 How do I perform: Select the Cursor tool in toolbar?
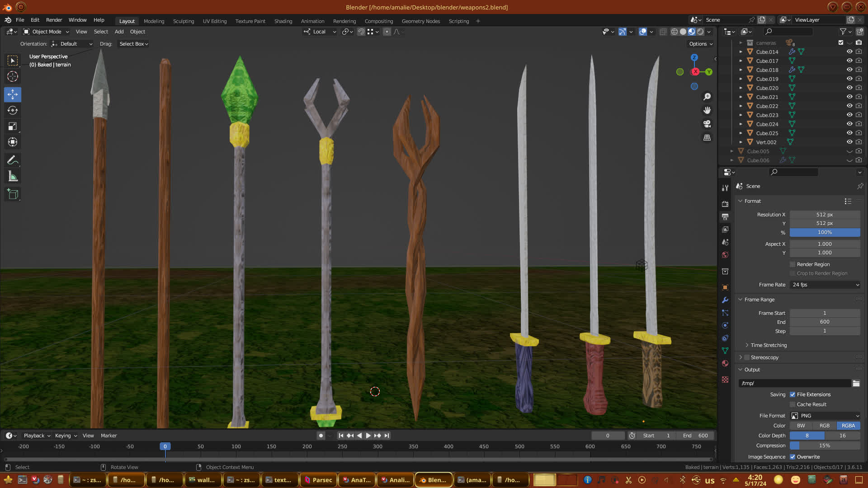(13, 76)
